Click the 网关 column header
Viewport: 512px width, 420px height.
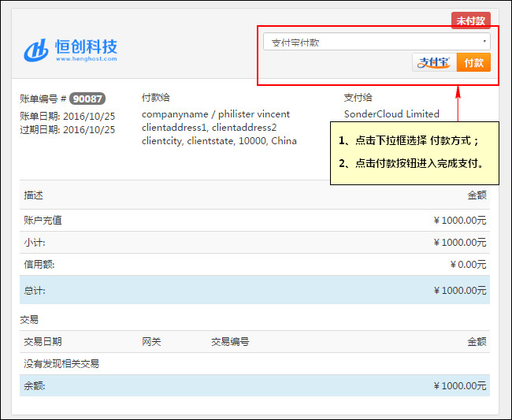tap(151, 342)
